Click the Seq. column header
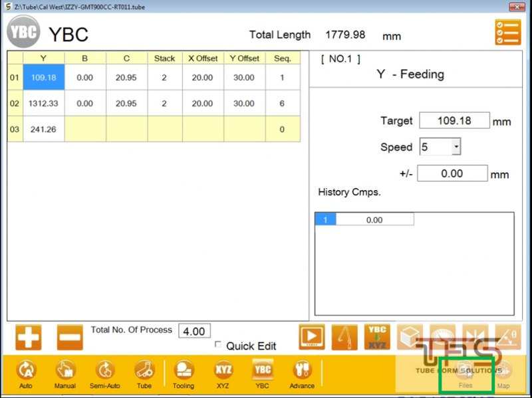Viewport: 532px width, 398px height. pyautogui.click(x=283, y=58)
